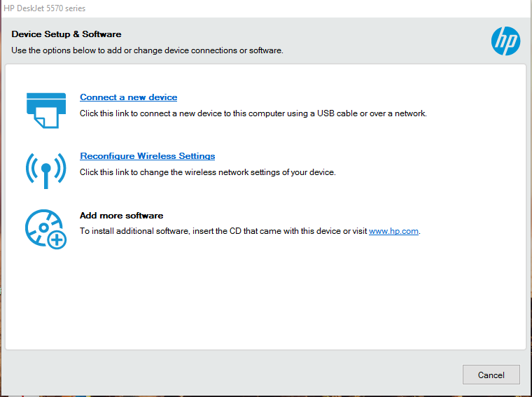
Task: Click the Use the options below subtitle
Action: (147, 50)
